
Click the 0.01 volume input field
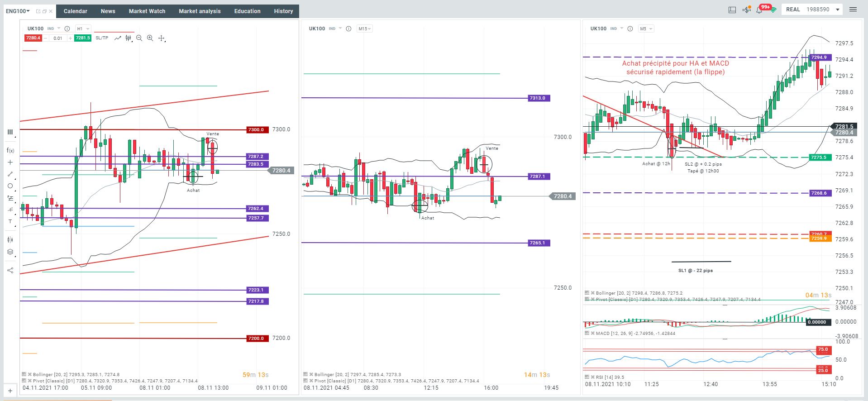[x=58, y=38]
